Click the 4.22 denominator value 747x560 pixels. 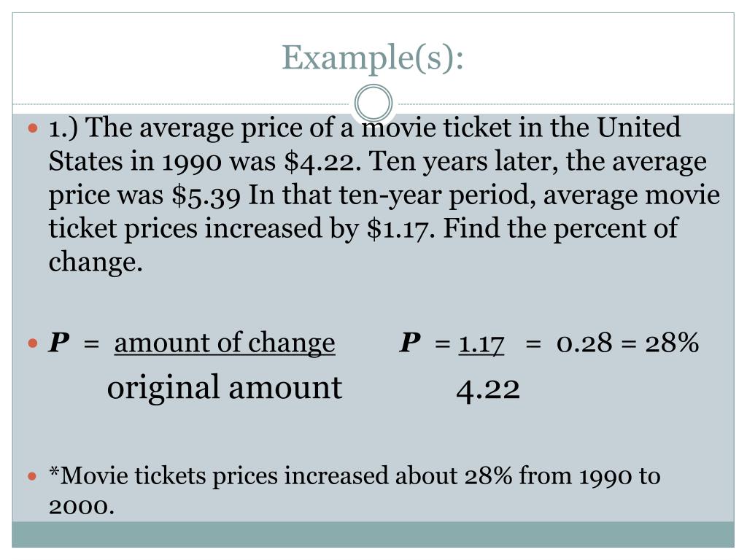(x=488, y=391)
